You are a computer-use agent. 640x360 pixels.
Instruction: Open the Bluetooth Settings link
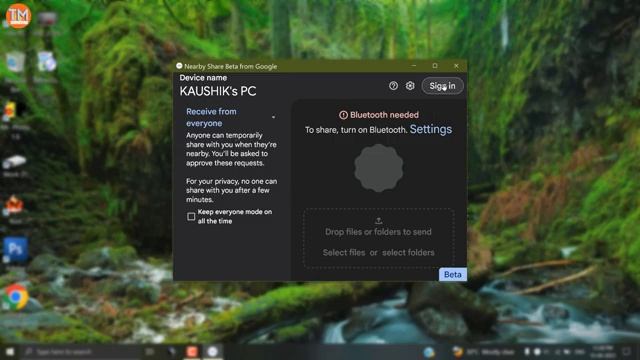pyautogui.click(x=431, y=129)
